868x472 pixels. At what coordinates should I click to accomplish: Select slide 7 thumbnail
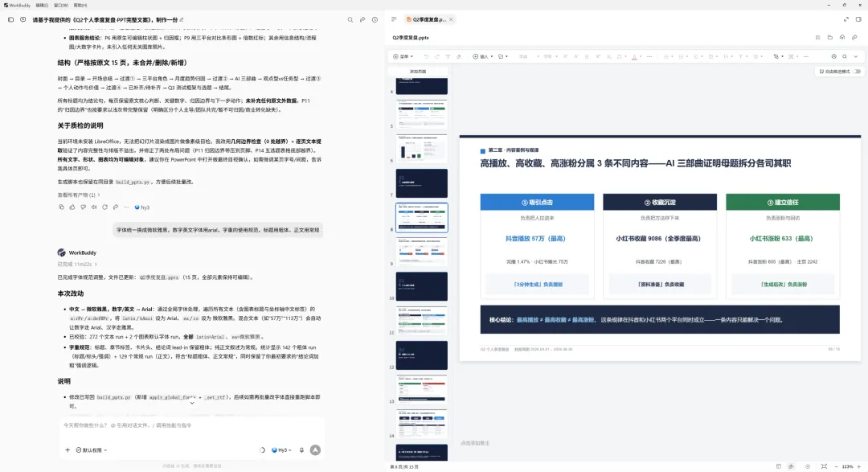coord(421,183)
